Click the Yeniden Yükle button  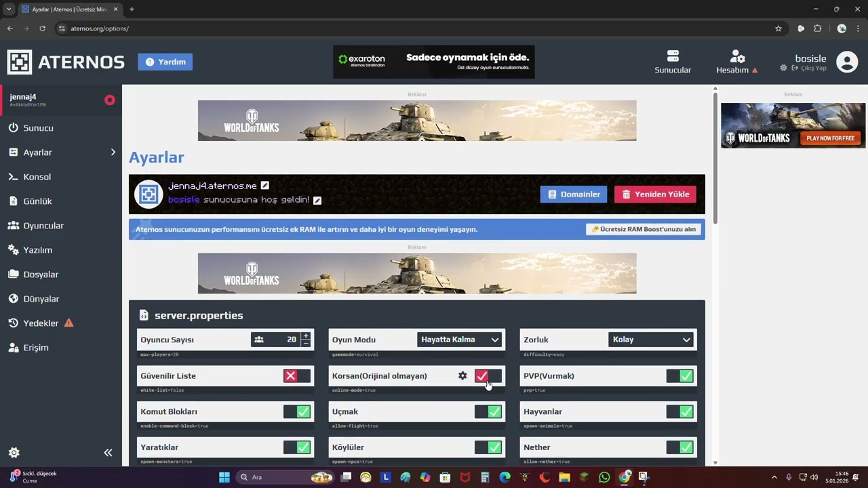655,195
